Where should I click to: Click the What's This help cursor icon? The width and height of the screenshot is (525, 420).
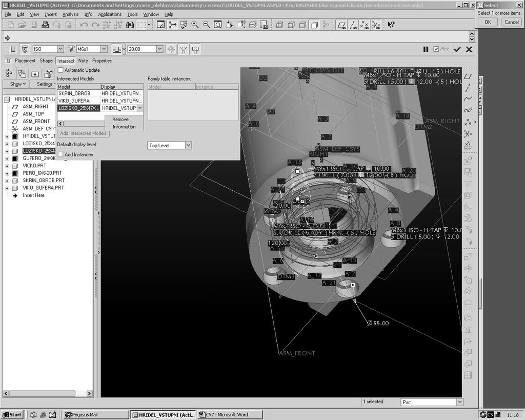click(x=391, y=25)
